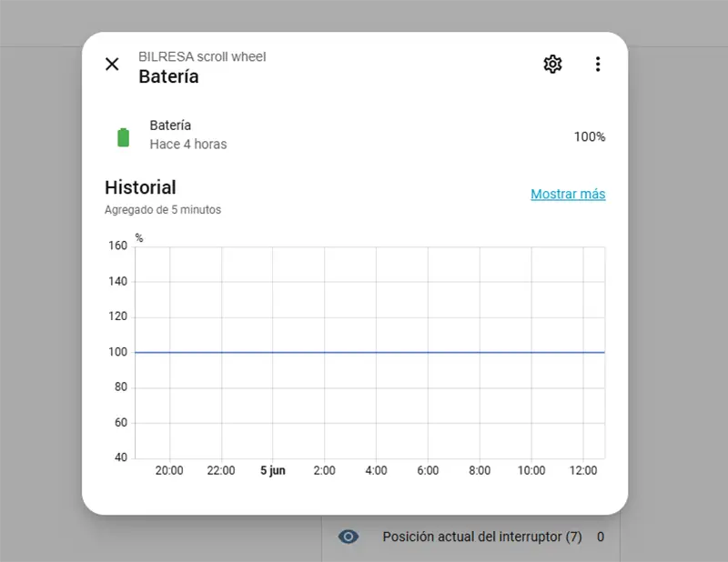Click the 100% battery value
This screenshot has width=728, height=562.
point(589,137)
